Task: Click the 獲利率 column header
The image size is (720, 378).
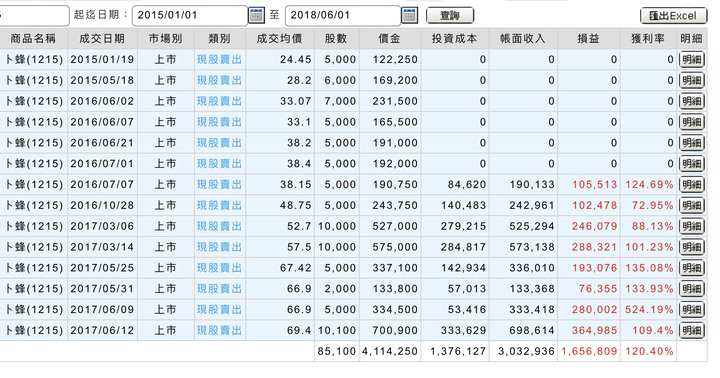Action: pyautogui.click(x=648, y=39)
